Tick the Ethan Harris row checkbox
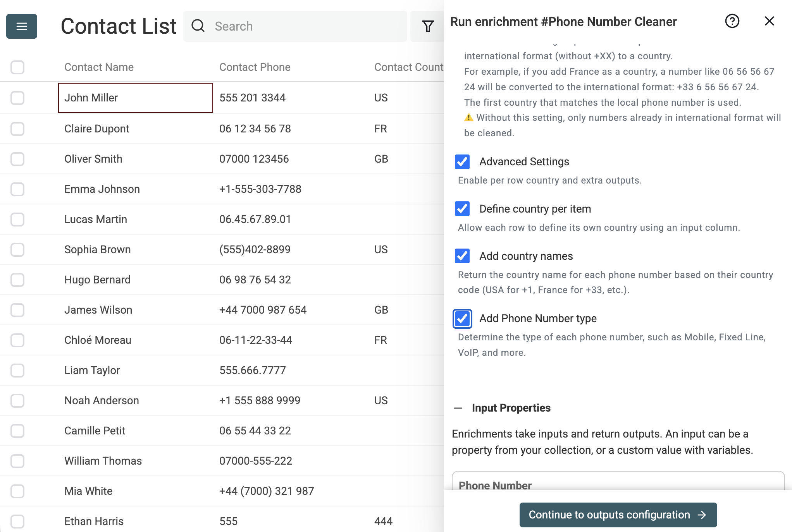The image size is (792, 532). point(17,522)
